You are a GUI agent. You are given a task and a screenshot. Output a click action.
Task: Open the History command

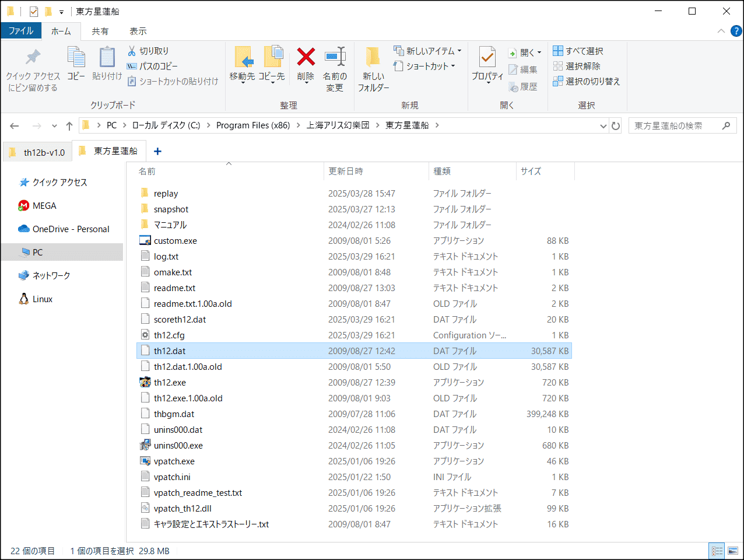[x=523, y=86]
